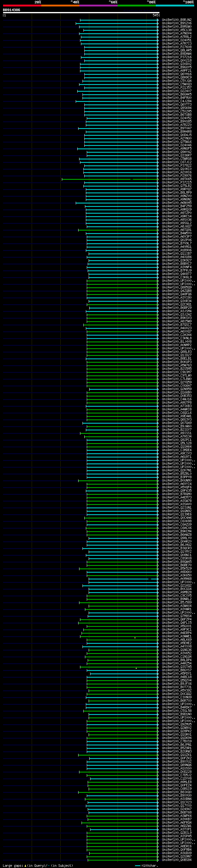Screen dimensions: 197x868
Task: Select label UniRef100_C3K6L9
Action: [x=176, y=277]
